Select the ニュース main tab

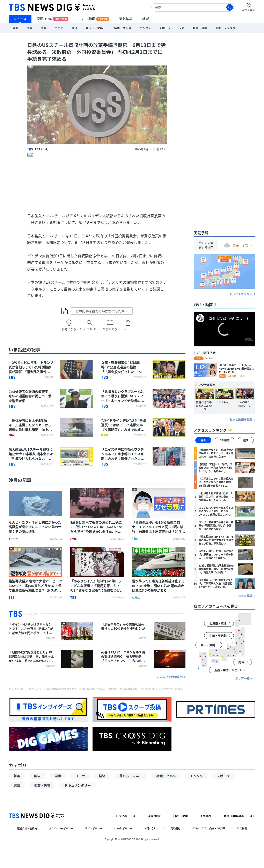(20, 19)
